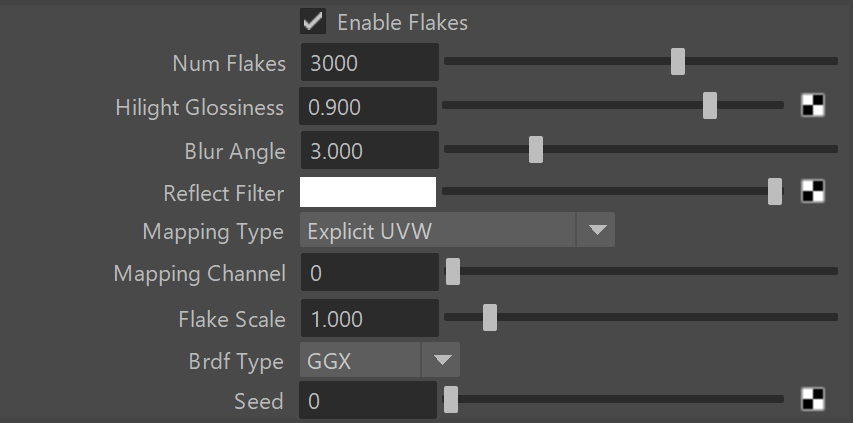This screenshot has width=853, height=423.
Task: Click the Hilight Glossiness value field
Action: point(368,107)
